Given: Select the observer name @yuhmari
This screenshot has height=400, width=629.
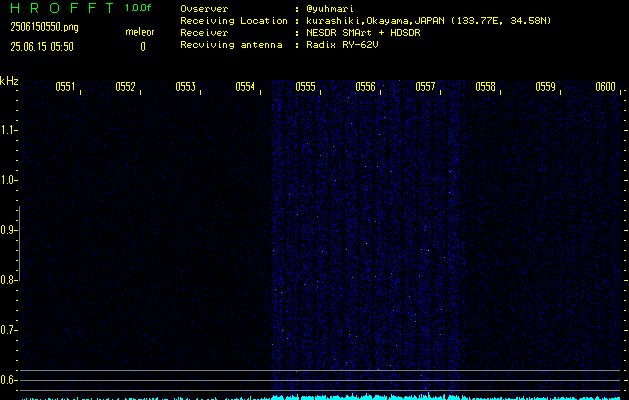Looking at the screenshot, I should tap(329, 9).
